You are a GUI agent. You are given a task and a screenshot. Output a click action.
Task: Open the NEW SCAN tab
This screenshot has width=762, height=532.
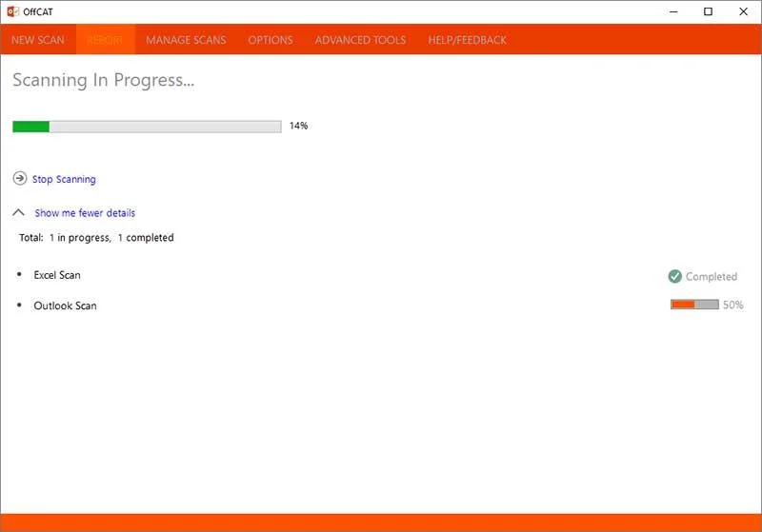pyautogui.click(x=38, y=40)
